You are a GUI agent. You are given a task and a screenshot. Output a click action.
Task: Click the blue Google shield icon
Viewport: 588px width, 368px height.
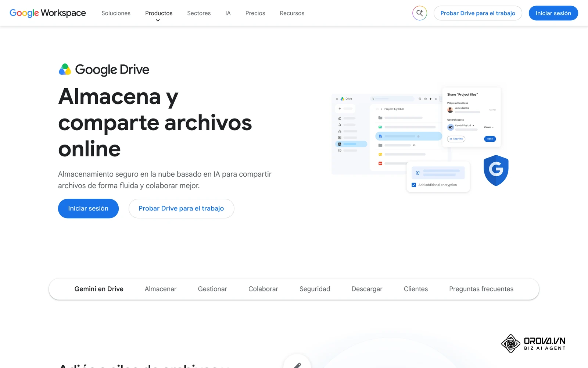[496, 170]
